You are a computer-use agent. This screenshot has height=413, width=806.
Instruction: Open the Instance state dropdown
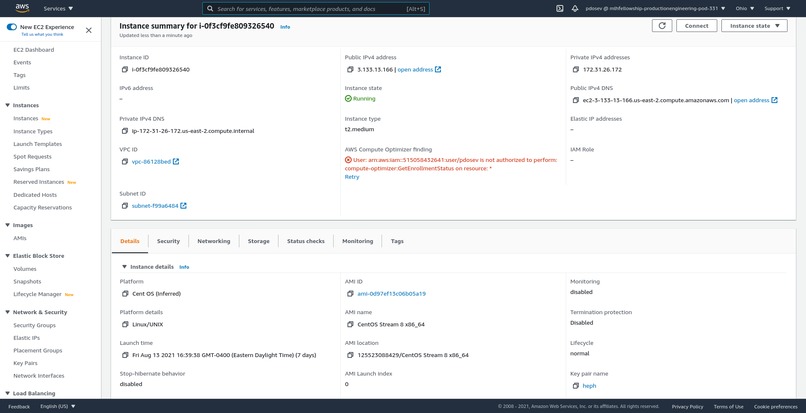[x=754, y=26]
